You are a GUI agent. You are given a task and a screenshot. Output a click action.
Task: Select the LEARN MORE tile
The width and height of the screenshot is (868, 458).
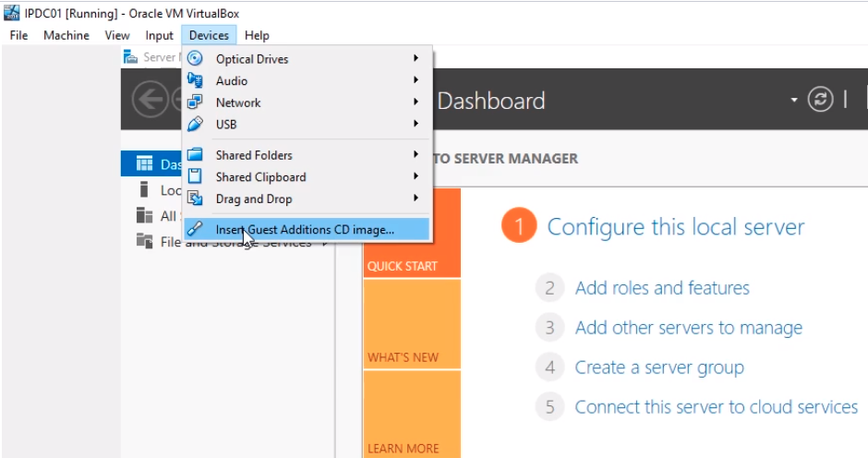(x=412, y=415)
